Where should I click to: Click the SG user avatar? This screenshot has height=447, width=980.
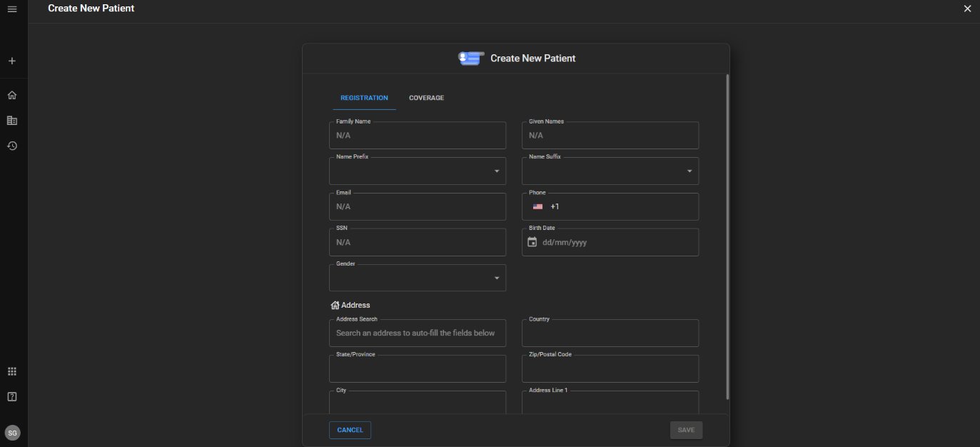pos(12,433)
